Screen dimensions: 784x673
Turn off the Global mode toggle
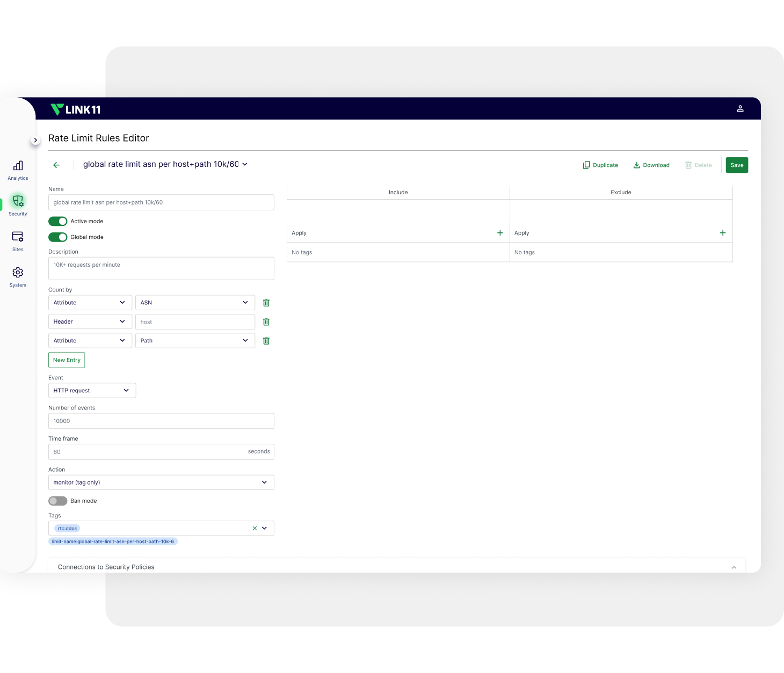click(x=58, y=237)
